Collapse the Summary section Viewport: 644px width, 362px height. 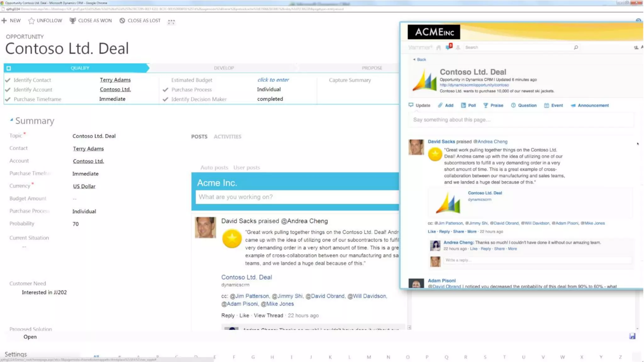(12, 120)
